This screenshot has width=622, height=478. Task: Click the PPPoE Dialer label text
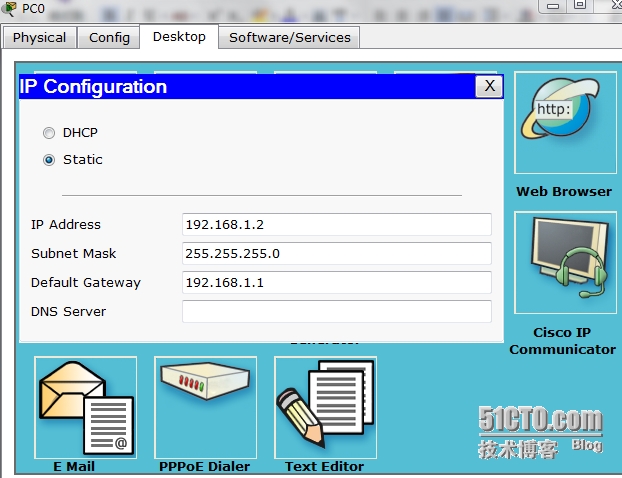click(205, 466)
